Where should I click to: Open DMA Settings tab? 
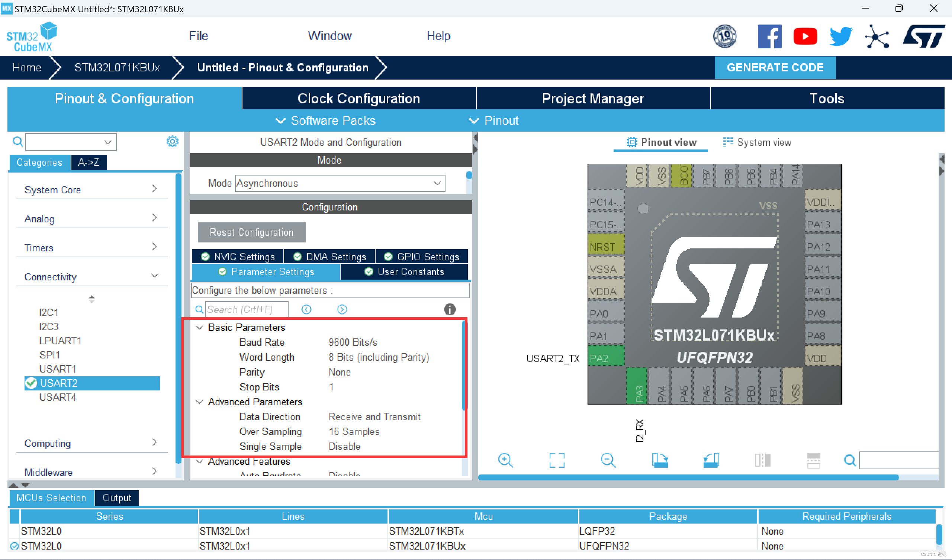pyautogui.click(x=329, y=257)
